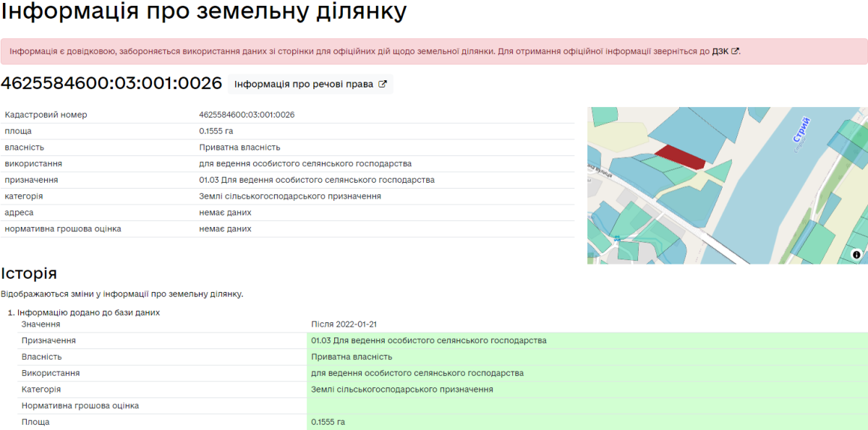Click the large cadastral number heading 4625584600:03:001:0026
This screenshot has width=868, height=430.
pyautogui.click(x=111, y=83)
